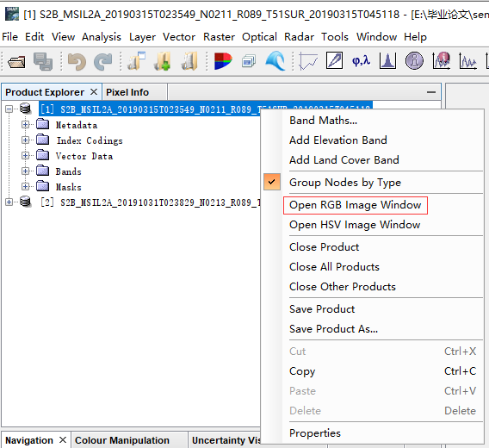Expand the Bands node
Screen dimensions: 489x448
[x=26, y=171]
